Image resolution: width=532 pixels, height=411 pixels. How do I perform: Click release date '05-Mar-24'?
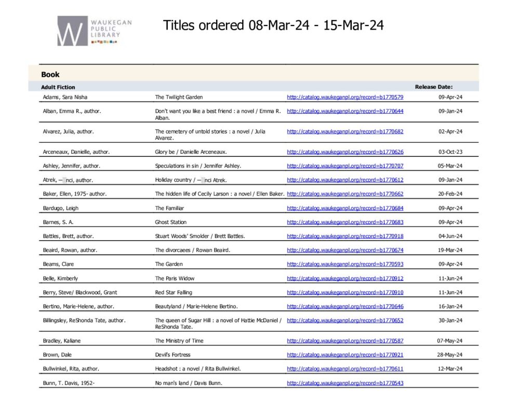click(x=450, y=166)
